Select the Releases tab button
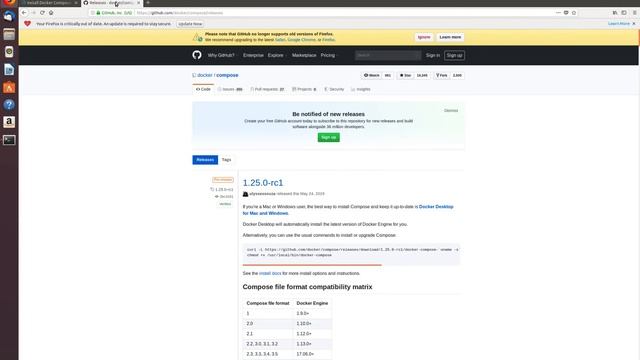The image size is (640, 360). [x=205, y=160]
